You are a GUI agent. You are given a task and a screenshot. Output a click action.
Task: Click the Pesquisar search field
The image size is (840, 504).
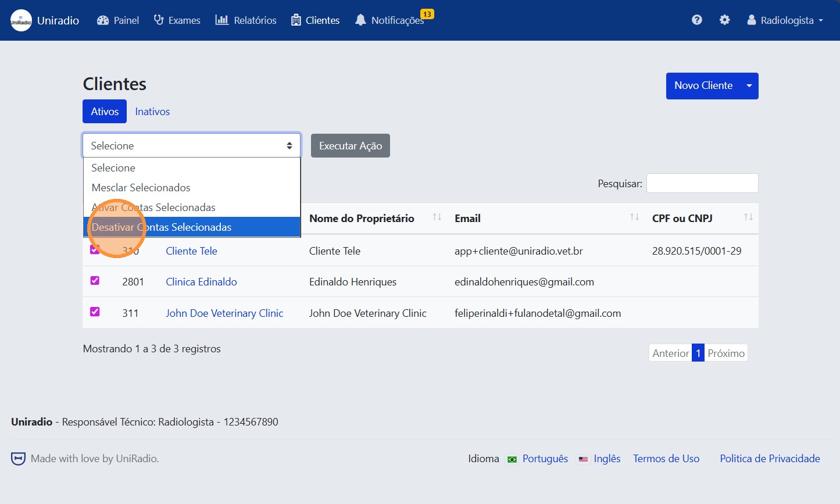click(x=702, y=183)
